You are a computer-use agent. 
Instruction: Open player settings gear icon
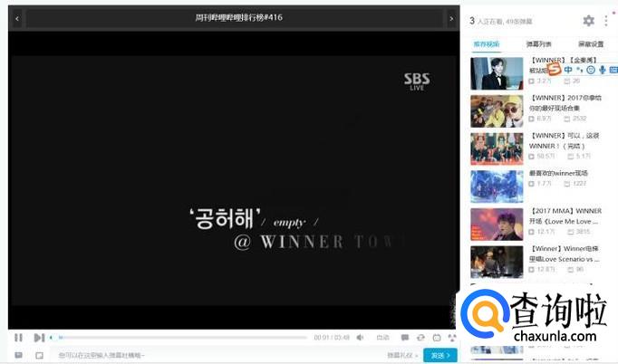588,21
